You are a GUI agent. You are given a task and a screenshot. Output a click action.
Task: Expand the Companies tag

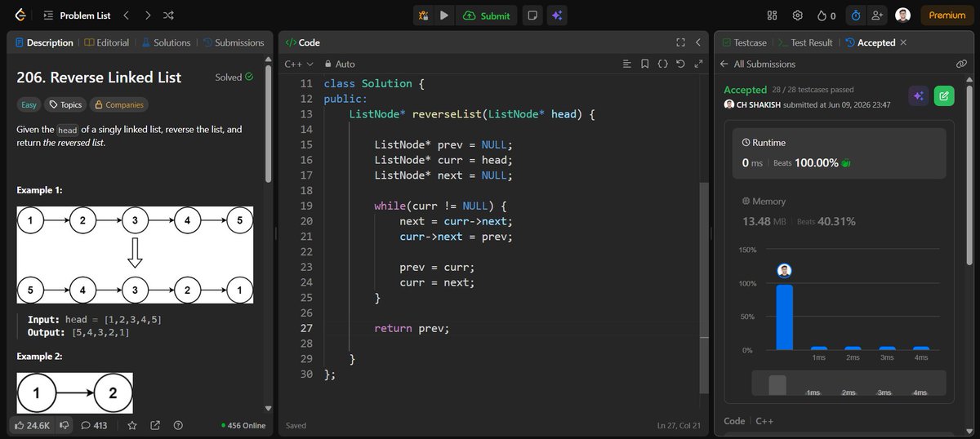[119, 104]
